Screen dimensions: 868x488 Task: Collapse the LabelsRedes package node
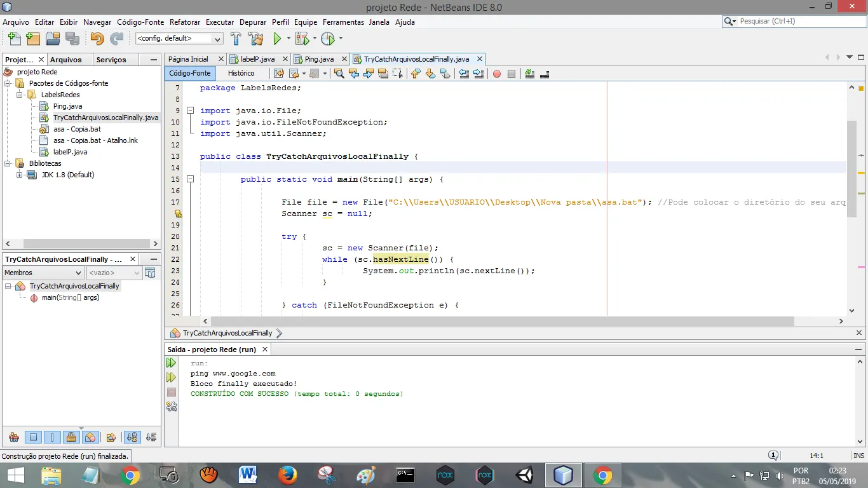pyautogui.click(x=20, y=95)
